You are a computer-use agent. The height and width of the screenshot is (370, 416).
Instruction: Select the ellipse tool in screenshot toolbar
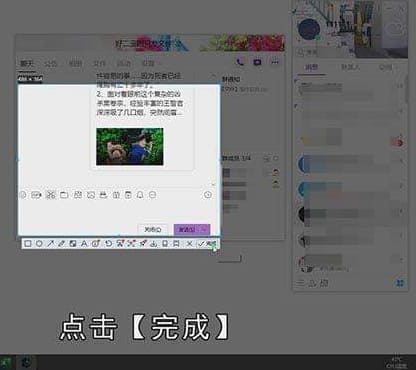pyautogui.click(x=39, y=244)
